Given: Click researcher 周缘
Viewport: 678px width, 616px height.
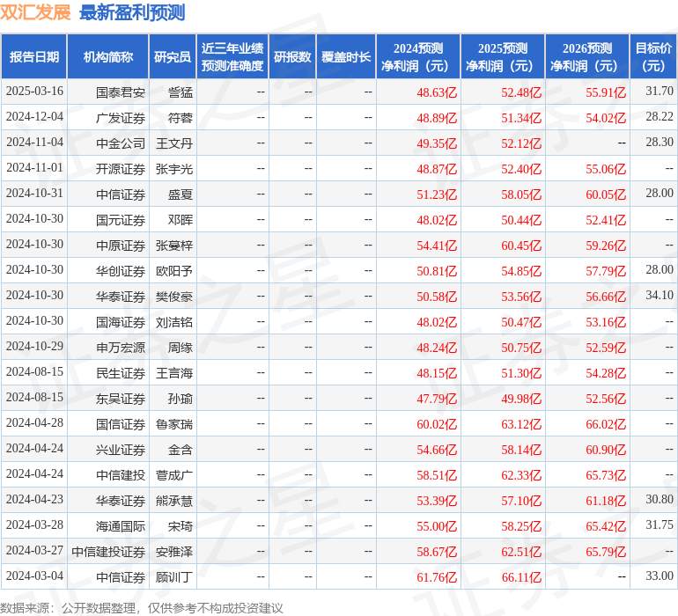Looking at the screenshot, I should tap(181, 348).
